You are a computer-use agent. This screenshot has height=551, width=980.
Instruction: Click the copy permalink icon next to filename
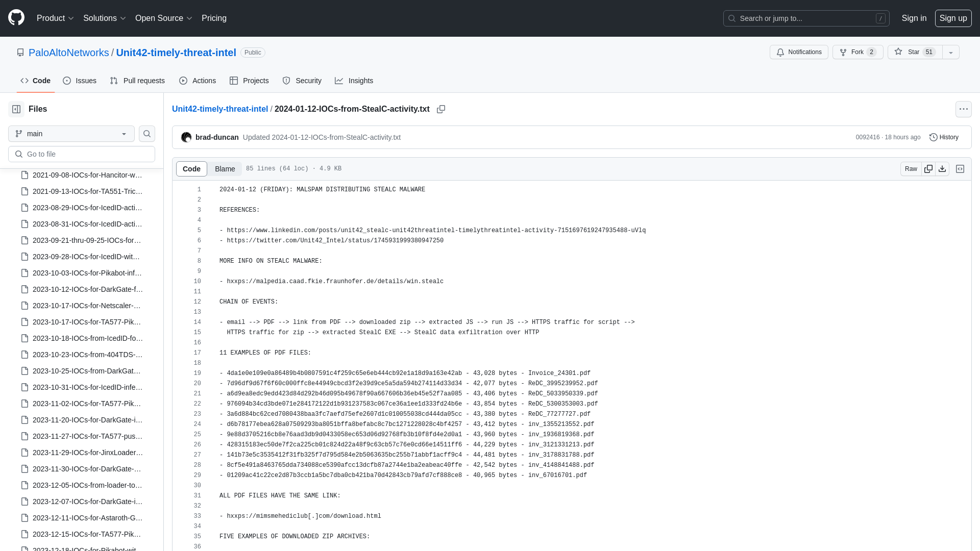click(x=441, y=109)
